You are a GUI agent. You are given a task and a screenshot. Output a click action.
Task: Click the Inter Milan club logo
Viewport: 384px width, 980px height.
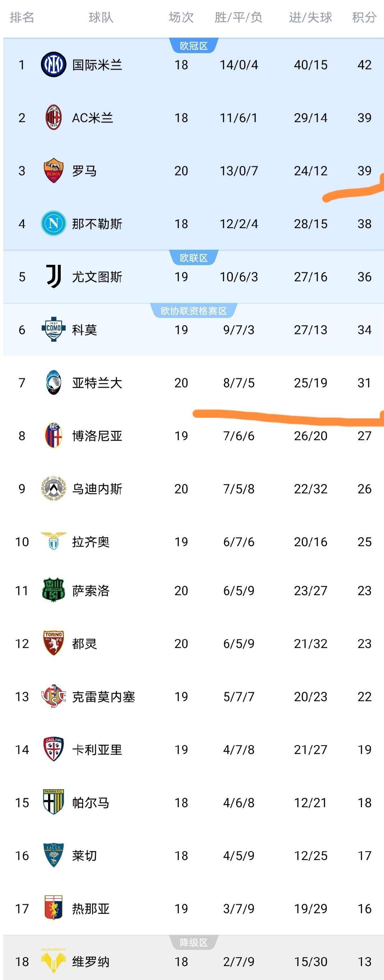pos(53,65)
